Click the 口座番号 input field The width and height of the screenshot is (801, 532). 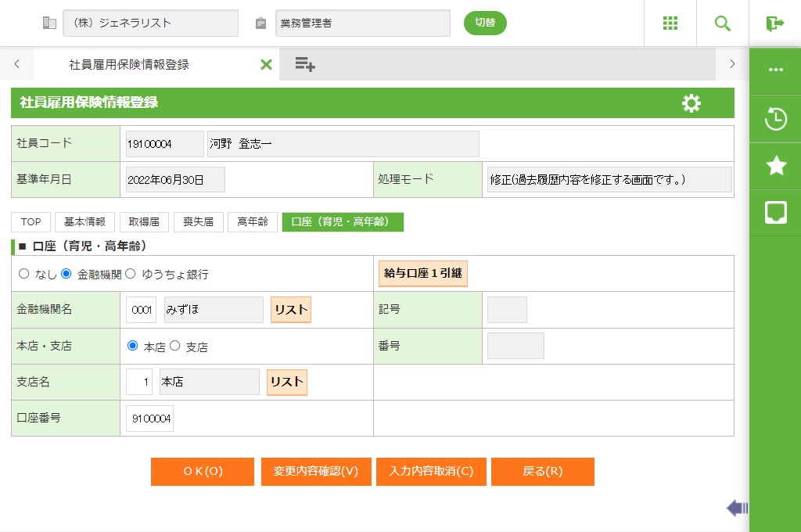(x=149, y=419)
